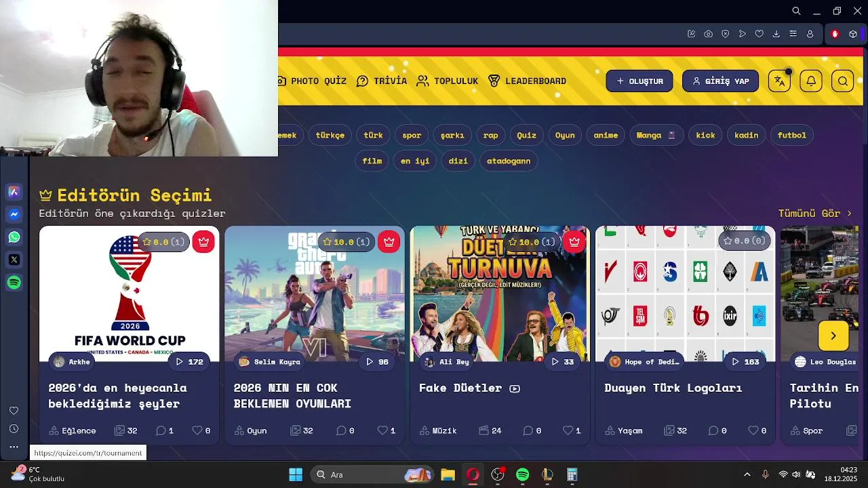Open sidebar bookmarks heart icon
Viewport: 868px width, 488px height.
click(x=14, y=411)
